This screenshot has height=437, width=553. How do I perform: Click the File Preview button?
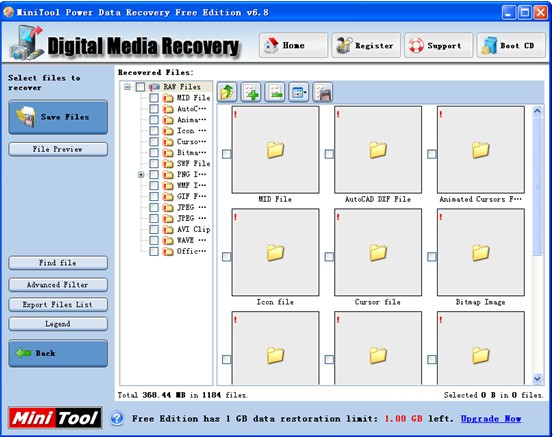pos(58,149)
